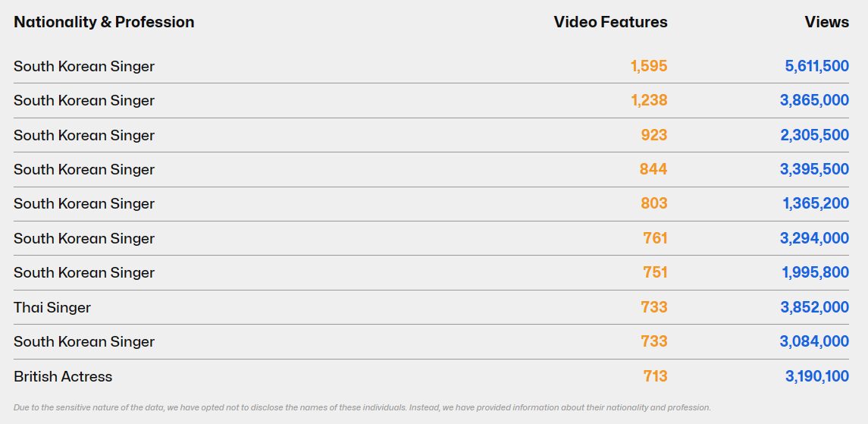868x424 pixels.
Task: Click the 3,852,000 views value
Action: click(814, 307)
